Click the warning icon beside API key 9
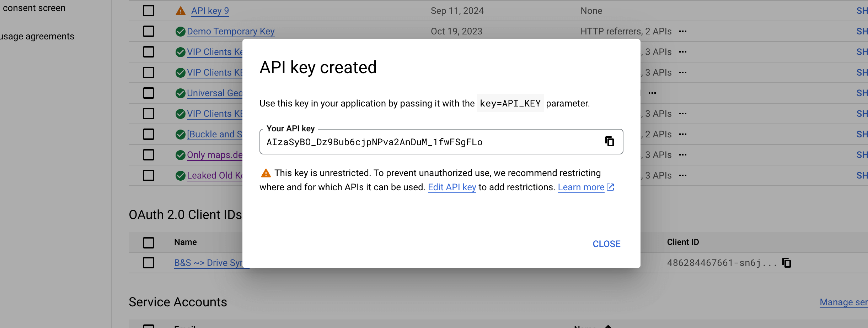This screenshot has height=328, width=868. click(180, 11)
